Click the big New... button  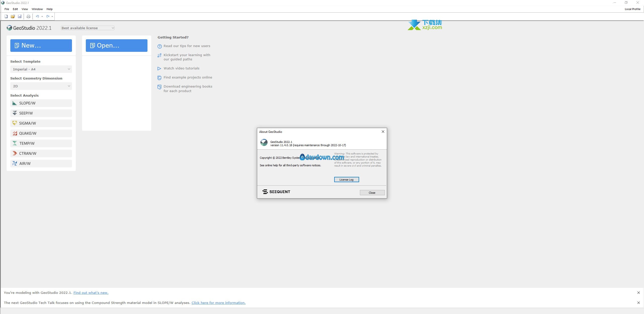[41, 46]
